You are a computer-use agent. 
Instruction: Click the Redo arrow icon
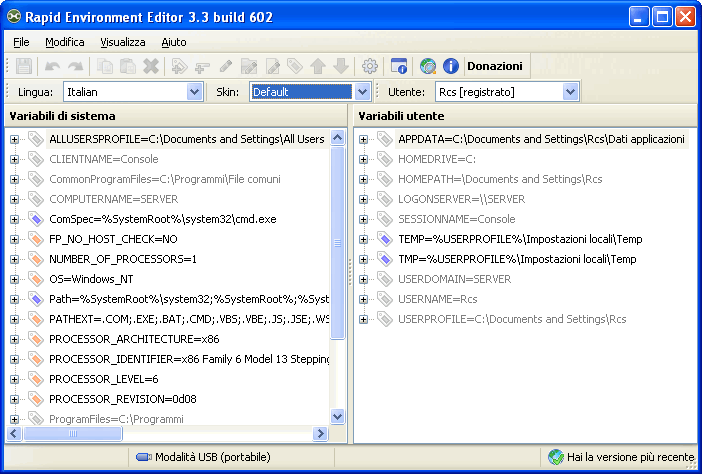(x=75, y=66)
